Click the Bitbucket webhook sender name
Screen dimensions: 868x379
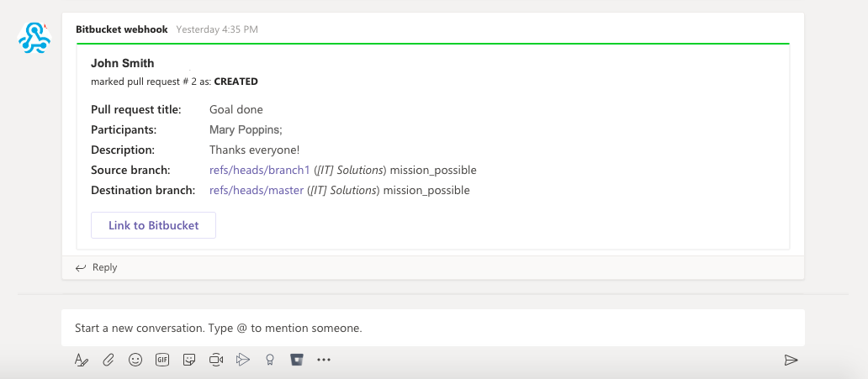click(x=122, y=29)
